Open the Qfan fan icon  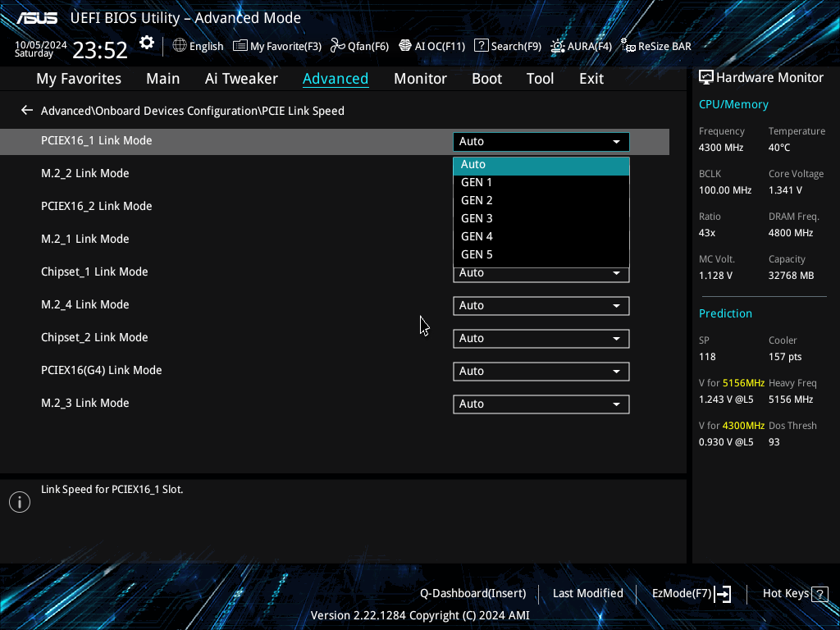point(337,46)
